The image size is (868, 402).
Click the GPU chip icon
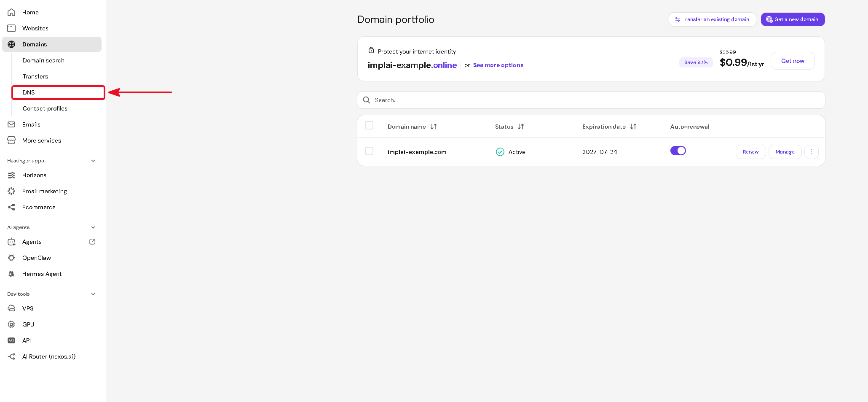pos(11,324)
